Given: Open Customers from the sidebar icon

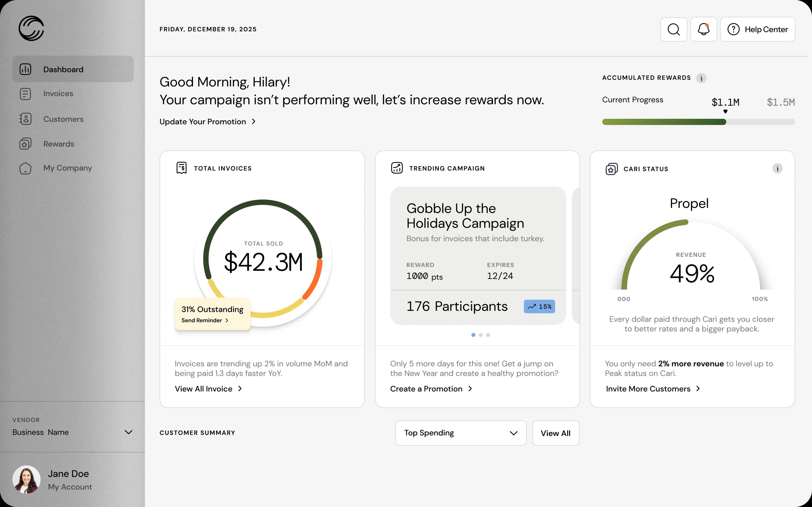Looking at the screenshot, I should 26,119.
